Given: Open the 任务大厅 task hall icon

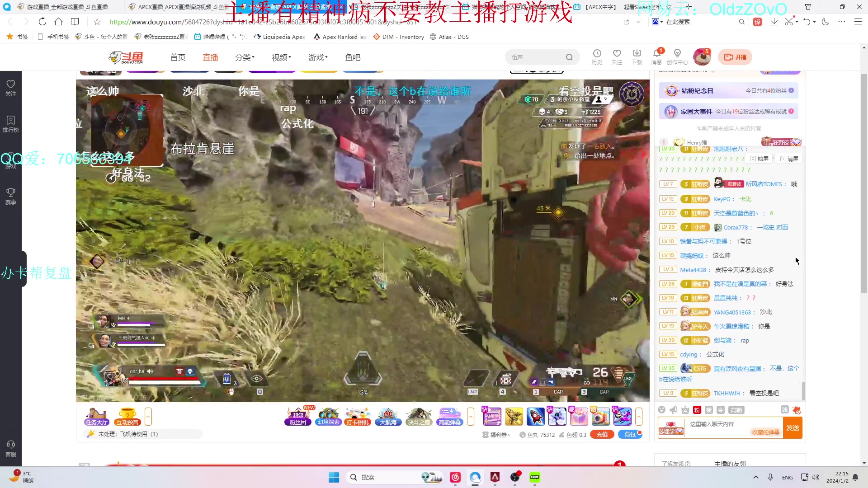Looking at the screenshot, I should 96,417.
